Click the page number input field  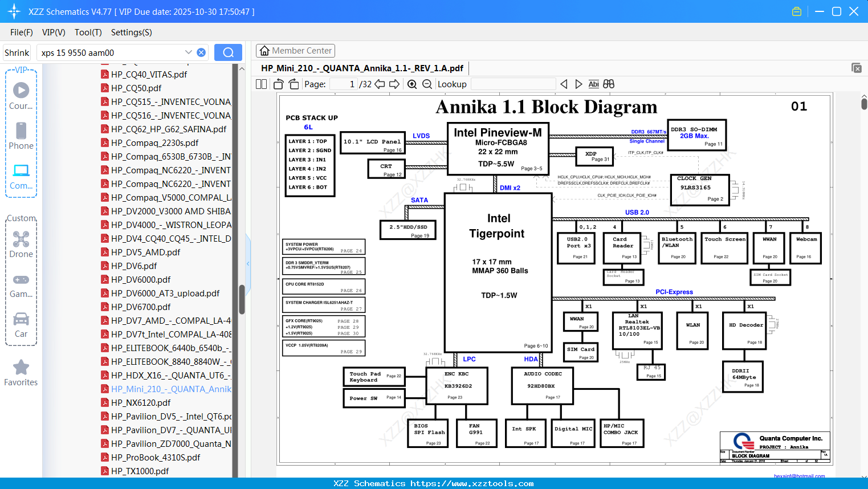343,84
